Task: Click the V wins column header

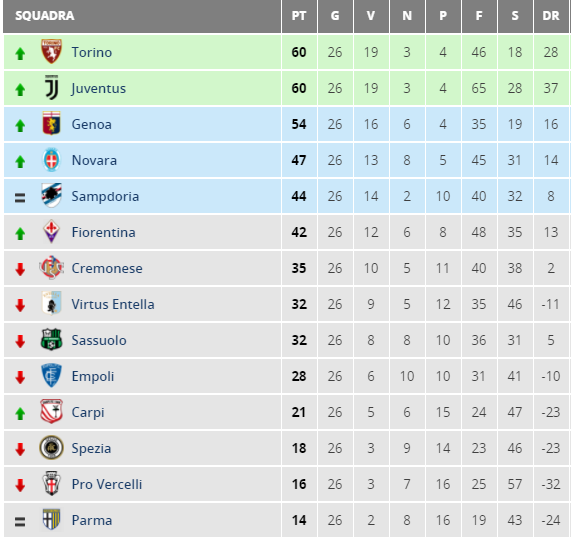Action: point(371,16)
